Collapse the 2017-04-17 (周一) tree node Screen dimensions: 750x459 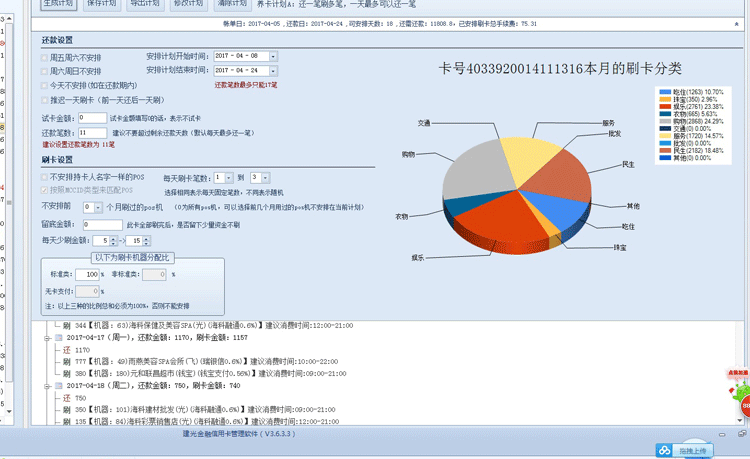(47, 338)
